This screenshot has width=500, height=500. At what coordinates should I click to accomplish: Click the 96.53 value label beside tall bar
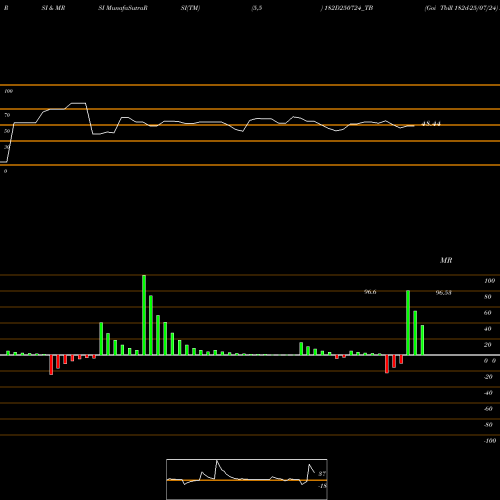pyautogui.click(x=444, y=293)
